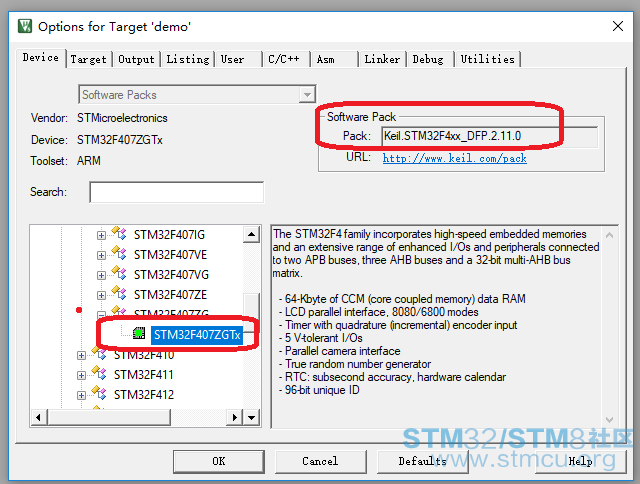640x484 pixels.
Task: Click the STM32F407IG device family icon
Action: point(119,233)
